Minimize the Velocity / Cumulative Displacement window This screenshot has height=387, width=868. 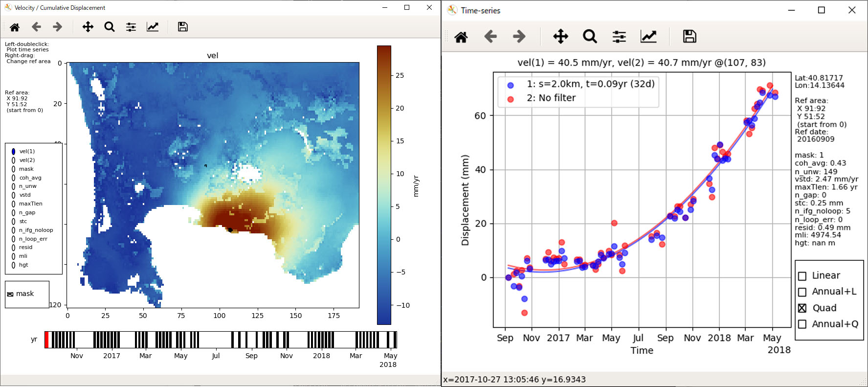pos(385,7)
